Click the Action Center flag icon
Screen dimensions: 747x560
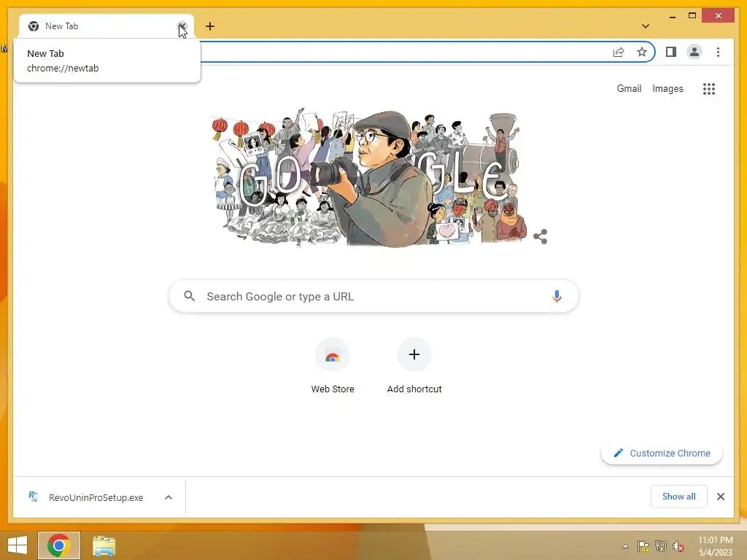pyautogui.click(x=643, y=546)
